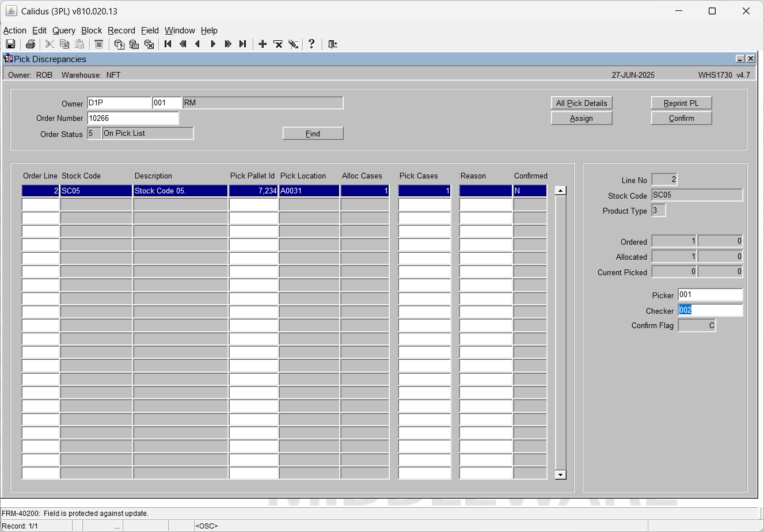Open the Record menu
The height and width of the screenshot is (532, 764).
coord(121,31)
